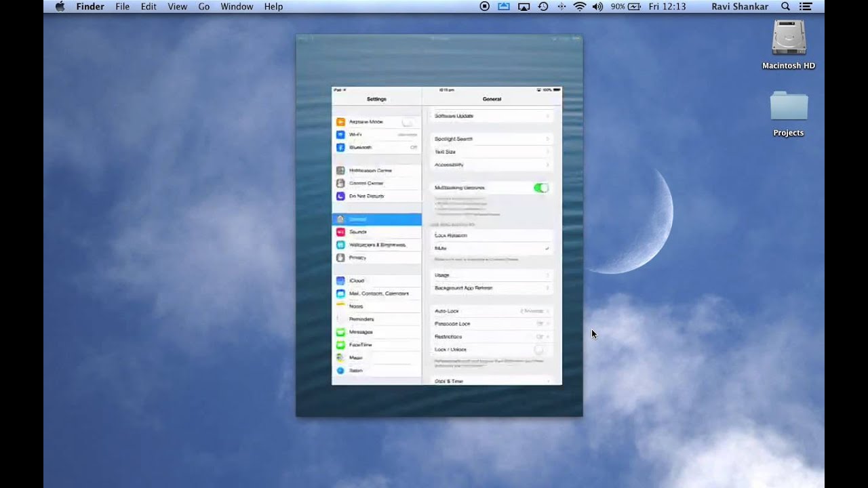The image size is (868, 488).
Task: Open Background App Refresh row
Action: pos(492,288)
